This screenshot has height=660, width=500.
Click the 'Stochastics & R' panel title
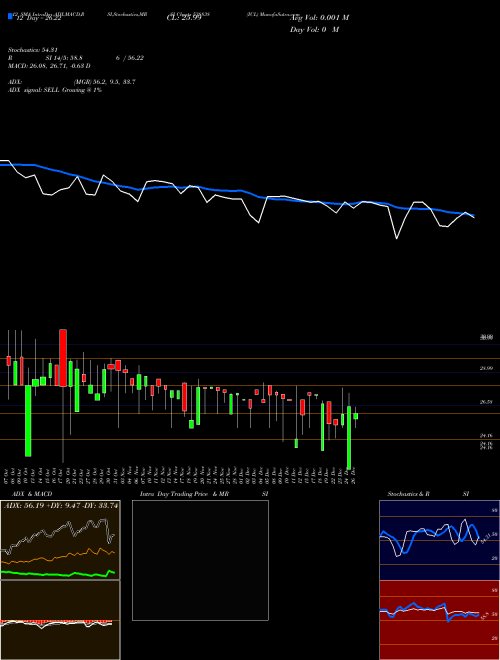point(408,494)
